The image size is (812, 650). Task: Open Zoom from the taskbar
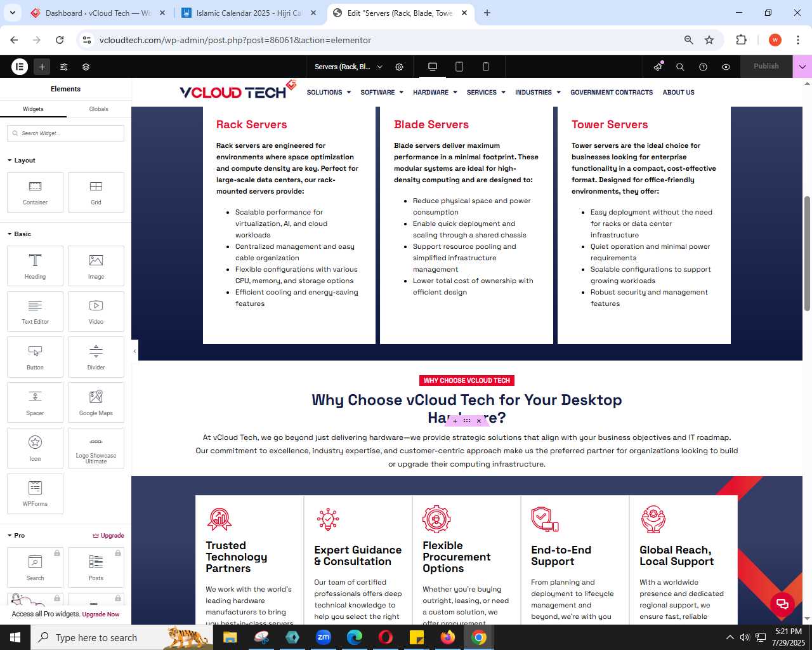pyautogui.click(x=324, y=637)
